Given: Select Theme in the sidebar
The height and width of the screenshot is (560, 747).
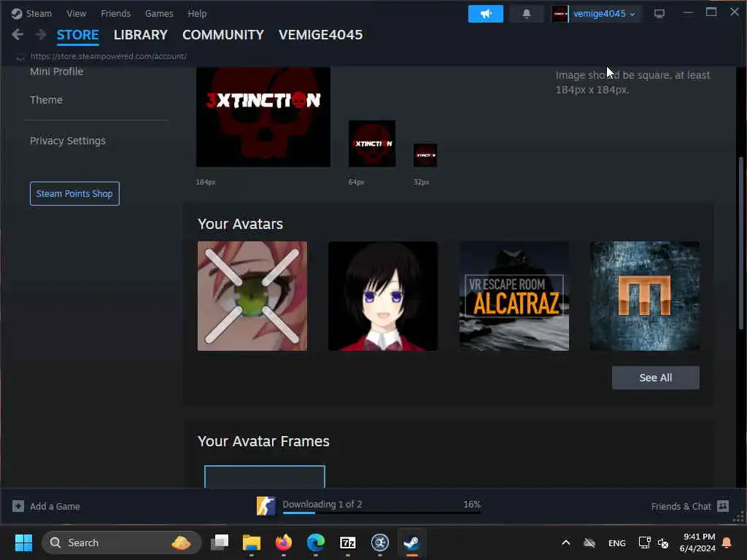Looking at the screenshot, I should 46,99.
